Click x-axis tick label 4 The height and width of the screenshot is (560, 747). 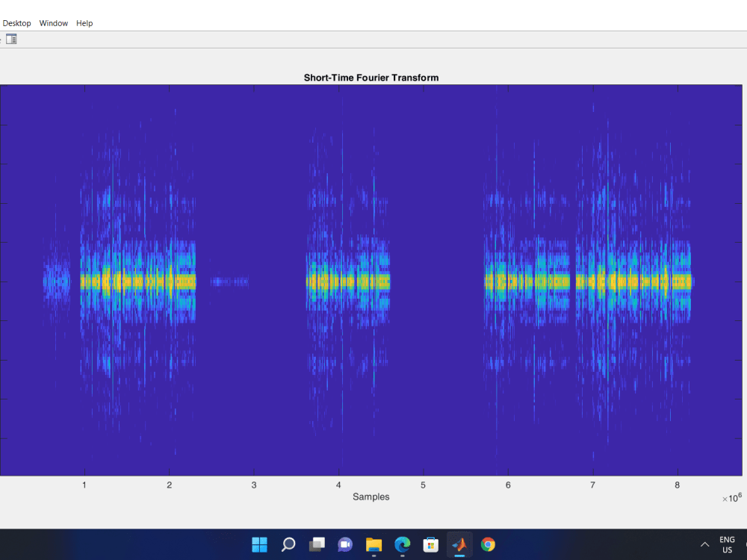click(x=338, y=485)
